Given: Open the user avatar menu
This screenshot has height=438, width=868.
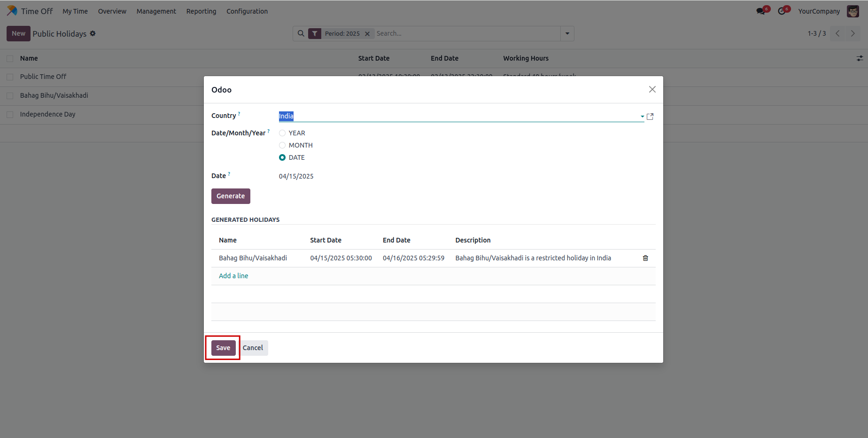Looking at the screenshot, I should pos(853,11).
